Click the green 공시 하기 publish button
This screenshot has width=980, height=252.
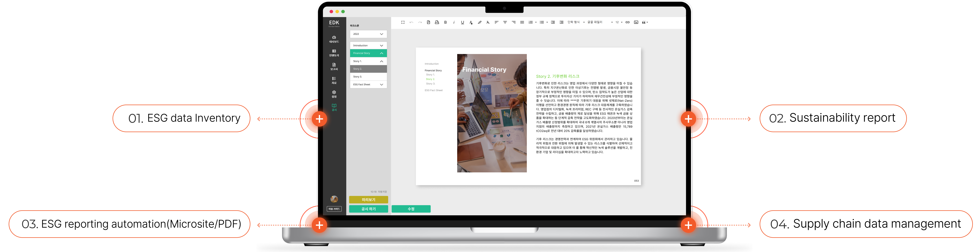point(368,209)
